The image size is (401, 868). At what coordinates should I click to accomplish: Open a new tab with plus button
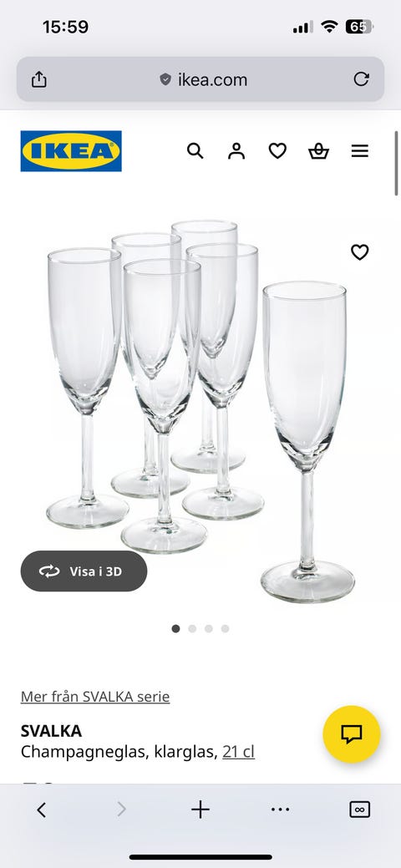200,810
